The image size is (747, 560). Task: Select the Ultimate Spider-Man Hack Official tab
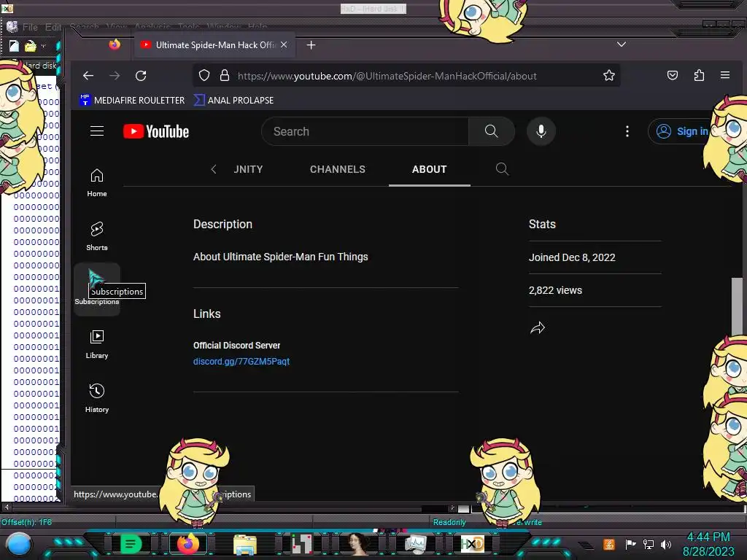click(x=214, y=44)
